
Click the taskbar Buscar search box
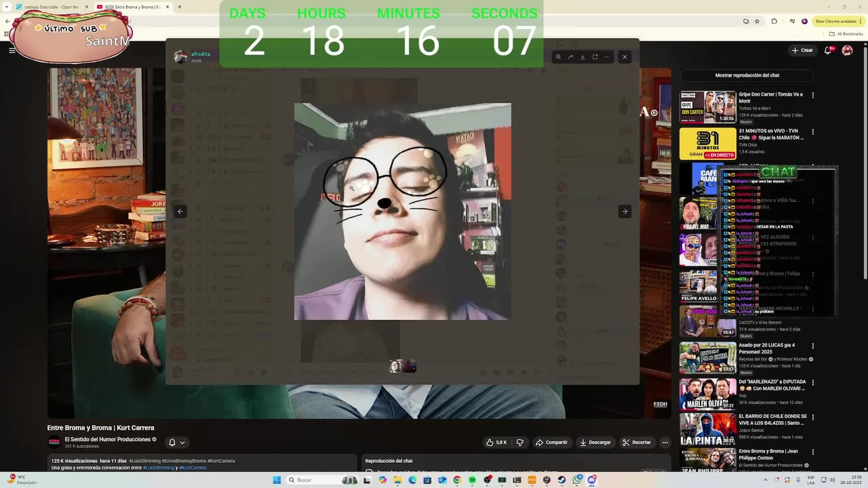click(x=323, y=480)
